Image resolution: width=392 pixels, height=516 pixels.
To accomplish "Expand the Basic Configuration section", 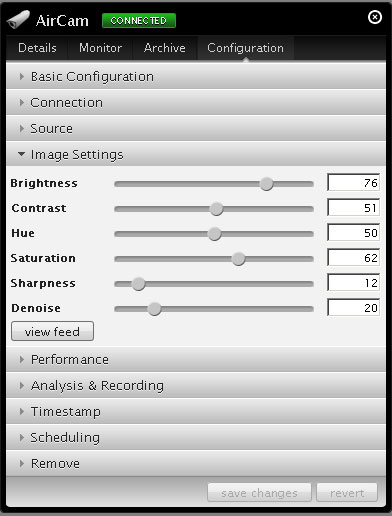I will (196, 76).
